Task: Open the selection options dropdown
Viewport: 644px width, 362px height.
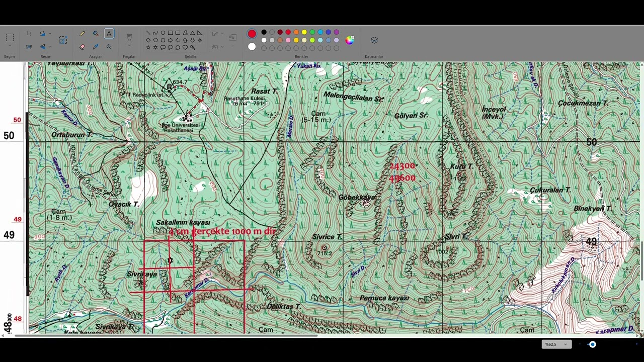Action: pos(10,46)
